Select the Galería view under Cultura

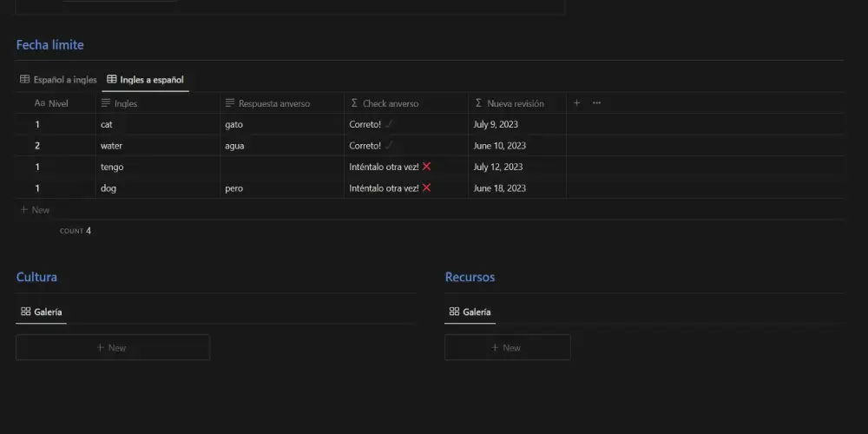coord(42,312)
